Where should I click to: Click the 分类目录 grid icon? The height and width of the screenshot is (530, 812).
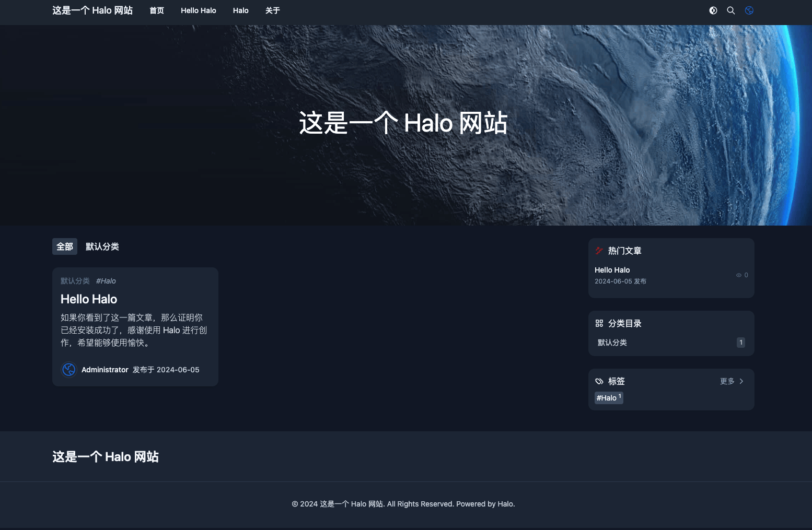(599, 323)
